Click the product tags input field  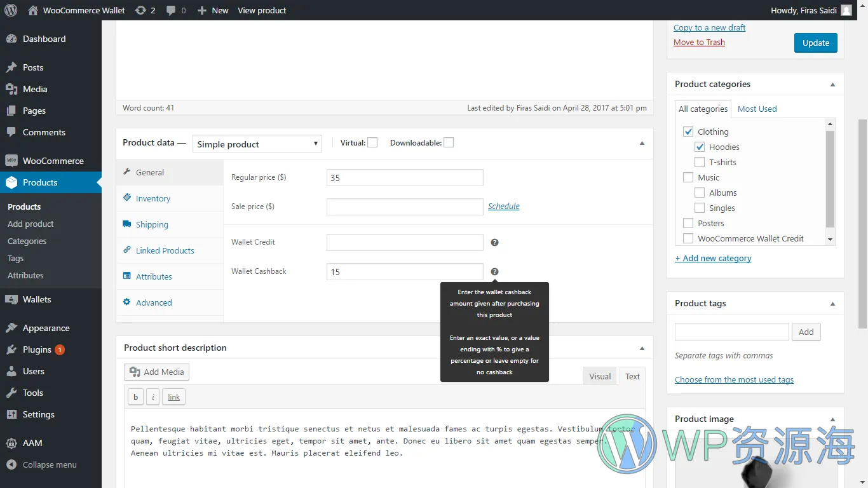(x=732, y=332)
